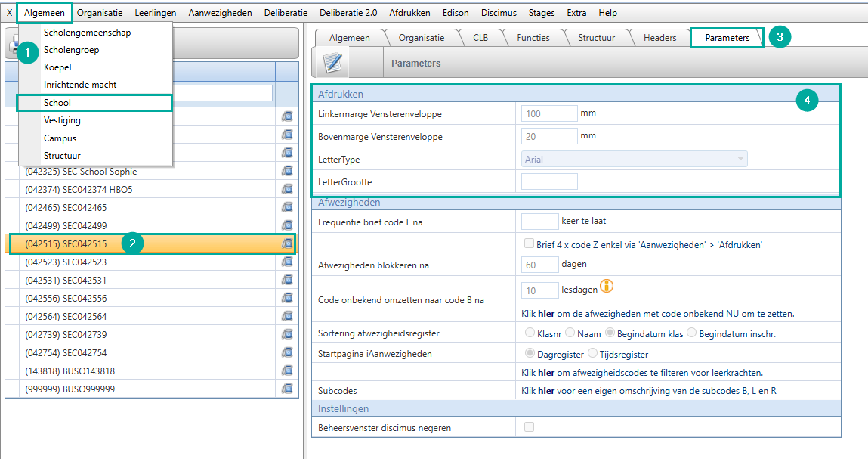Open the Afdrukken menu
This screenshot has height=459, width=868.
409,13
